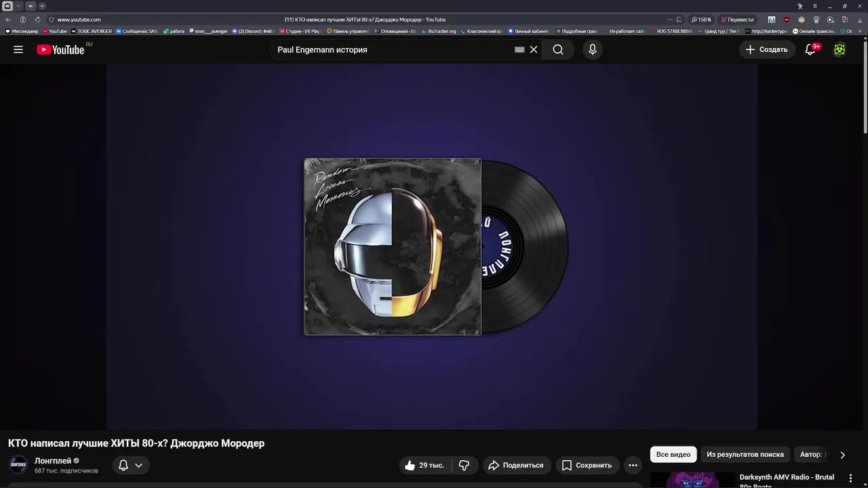Go back in the browser

(8, 20)
